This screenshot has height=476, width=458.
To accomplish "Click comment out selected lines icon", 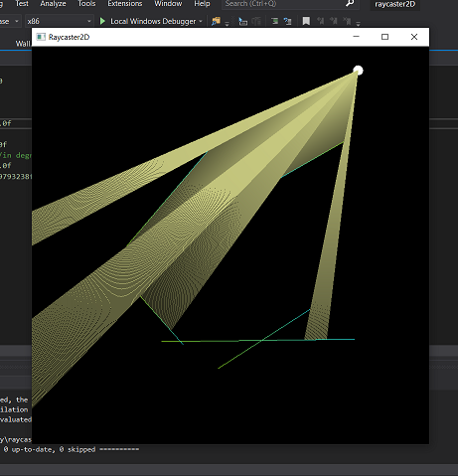I will click(x=274, y=22).
